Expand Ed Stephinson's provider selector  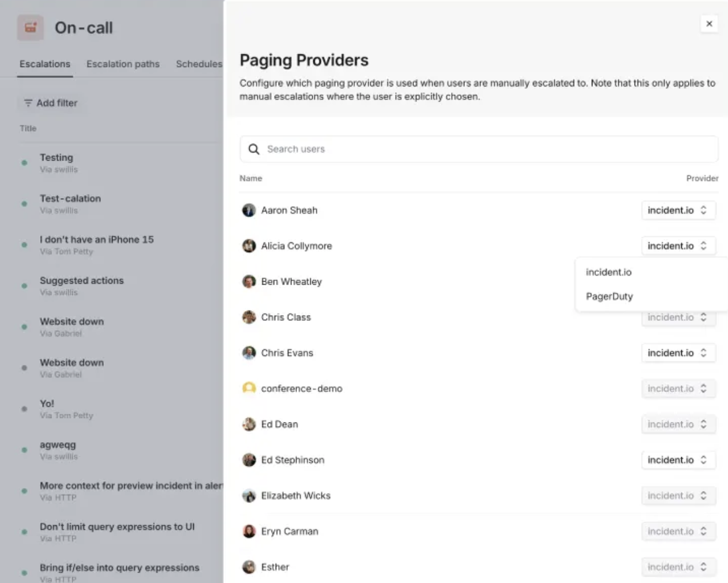tap(678, 460)
